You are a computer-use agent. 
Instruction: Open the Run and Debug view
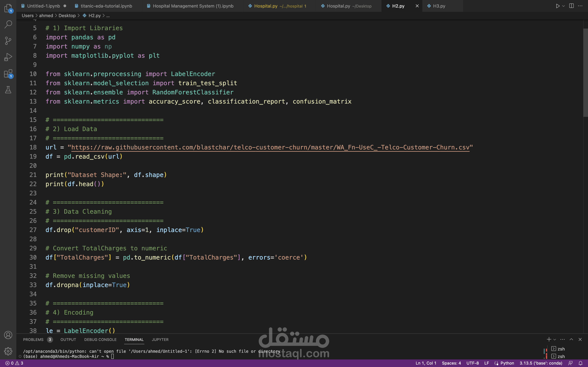[x=8, y=57]
